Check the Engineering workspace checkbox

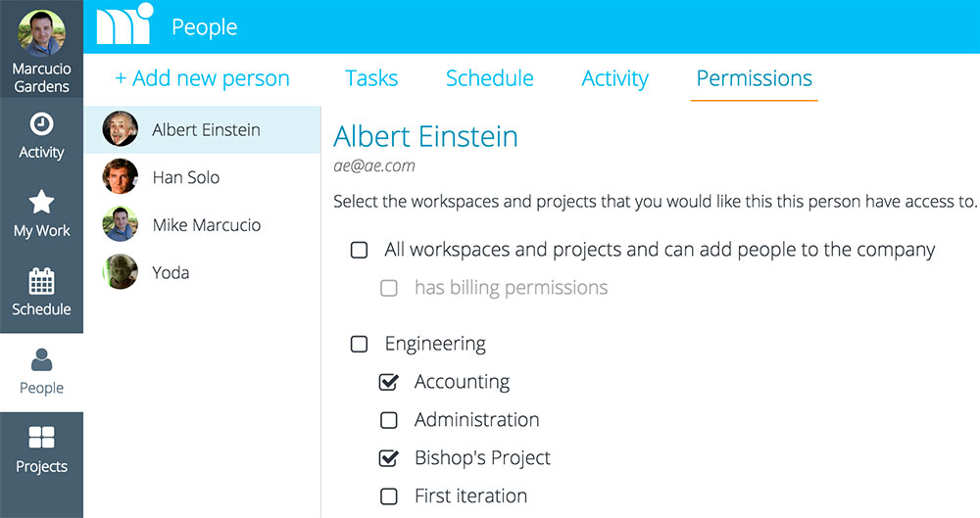[x=359, y=344]
